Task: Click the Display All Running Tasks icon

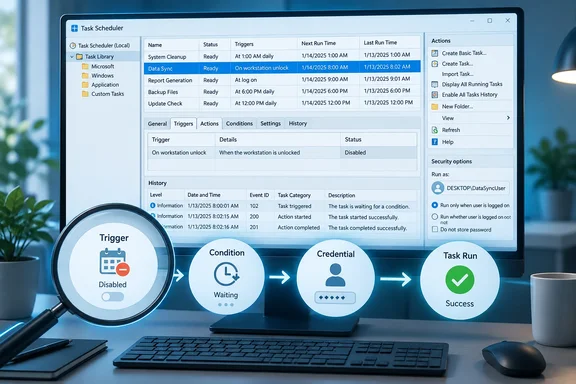Action: (x=435, y=84)
